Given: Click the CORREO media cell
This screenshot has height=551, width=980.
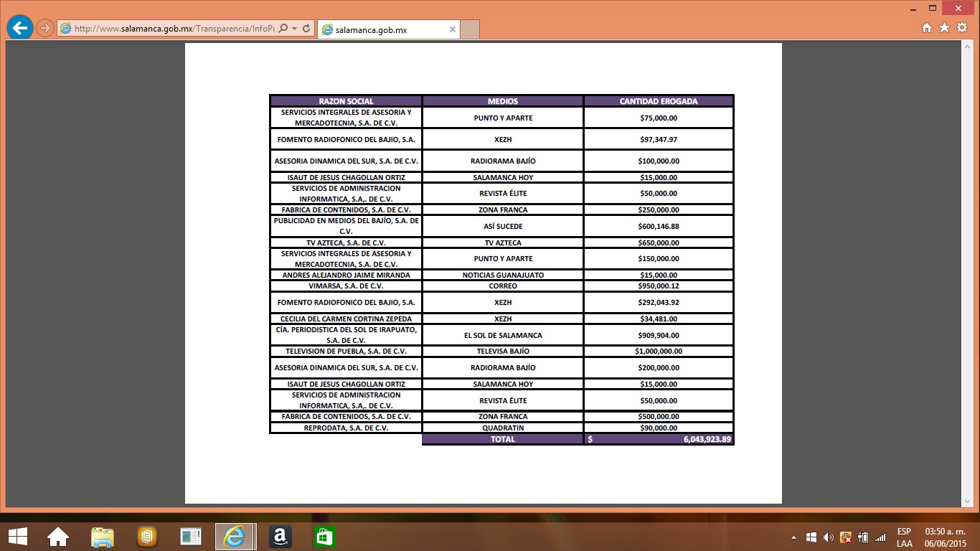Looking at the screenshot, I should (x=503, y=286).
